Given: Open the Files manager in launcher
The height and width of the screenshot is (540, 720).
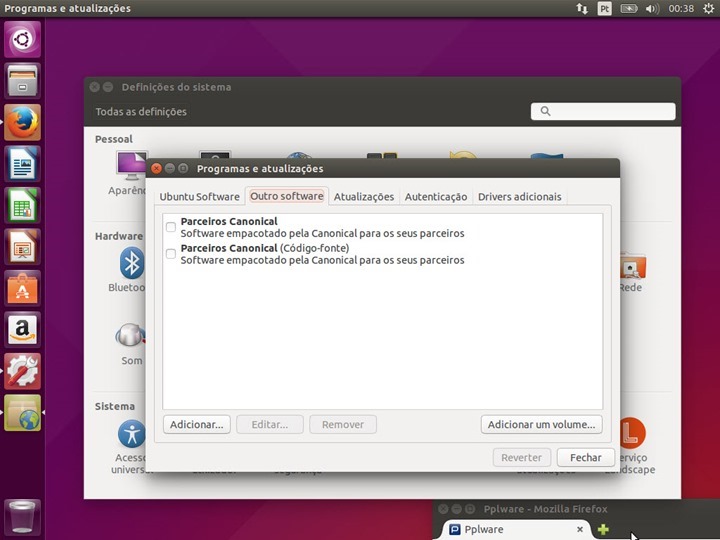Looking at the screenshot, I should pyautogui.click(x=22, y=81).
